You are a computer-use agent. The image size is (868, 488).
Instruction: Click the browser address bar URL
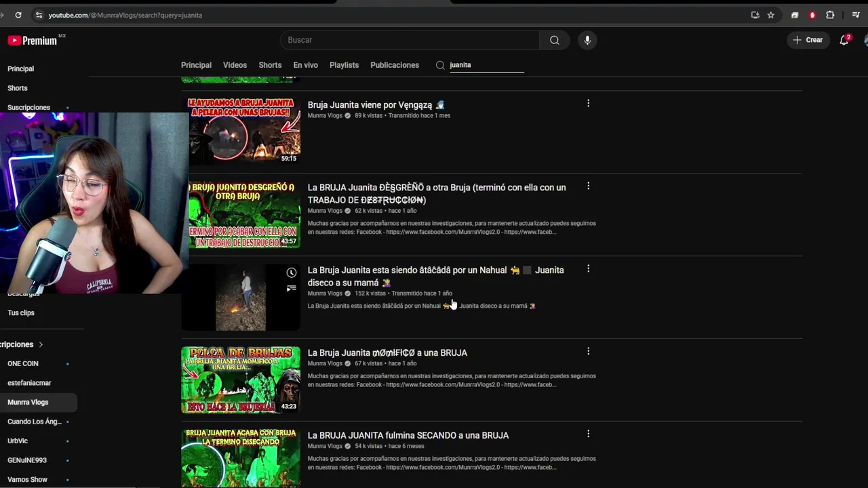coord(125,15)
